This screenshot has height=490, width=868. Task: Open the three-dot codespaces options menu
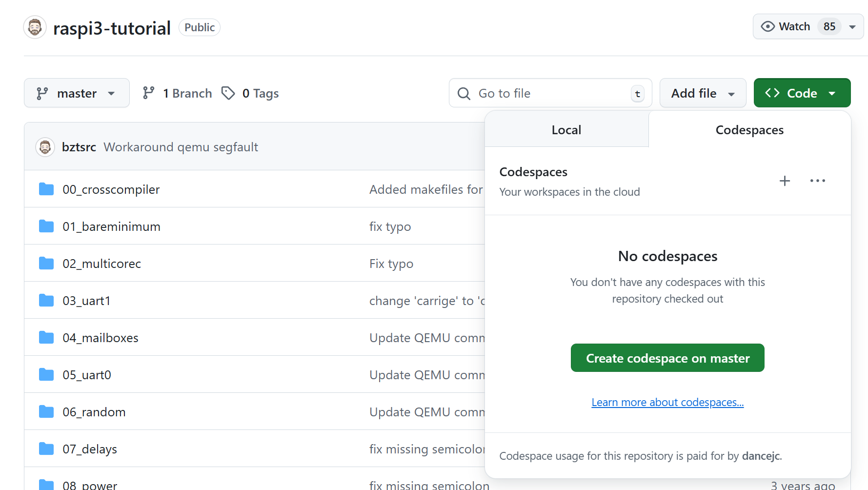pos(817,181)
